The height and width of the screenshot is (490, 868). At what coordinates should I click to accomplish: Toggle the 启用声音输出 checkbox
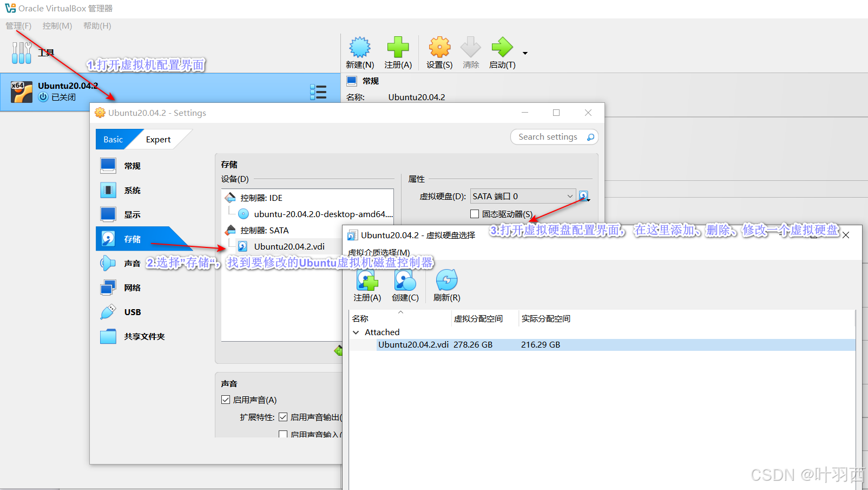[x=283, y=417]
